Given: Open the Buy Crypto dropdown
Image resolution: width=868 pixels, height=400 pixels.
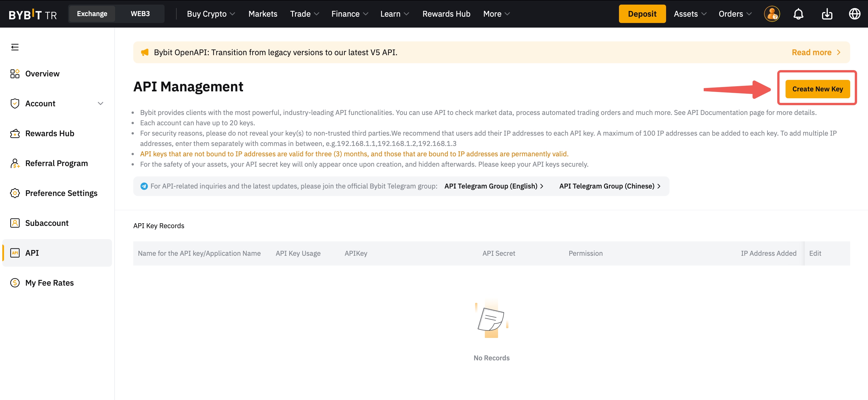Looking at the screenshot, I should coord(211,14).
